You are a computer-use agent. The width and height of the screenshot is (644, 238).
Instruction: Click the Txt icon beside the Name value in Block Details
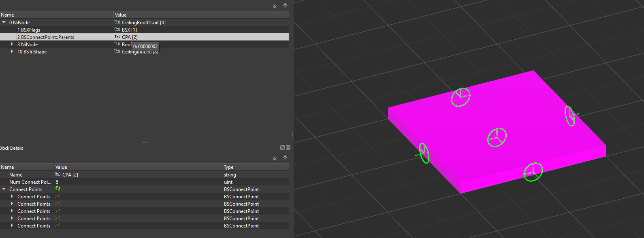(58, 174)
